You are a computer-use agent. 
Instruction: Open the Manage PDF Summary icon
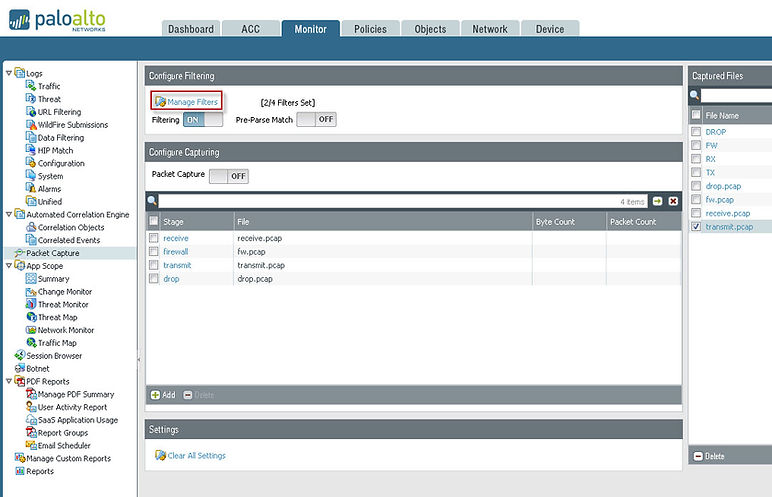[31, 394]
